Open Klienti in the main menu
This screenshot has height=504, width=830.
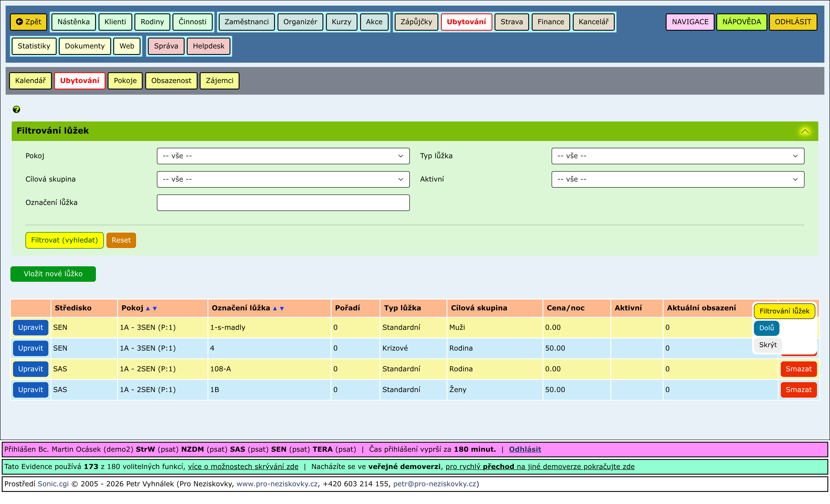pyautogui.click(x=115, y=22)
